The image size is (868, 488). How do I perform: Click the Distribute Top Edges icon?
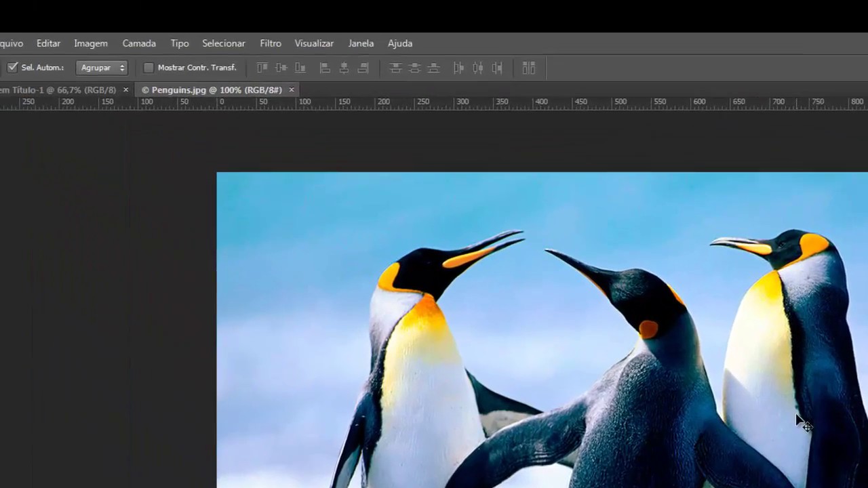(395, 68)
